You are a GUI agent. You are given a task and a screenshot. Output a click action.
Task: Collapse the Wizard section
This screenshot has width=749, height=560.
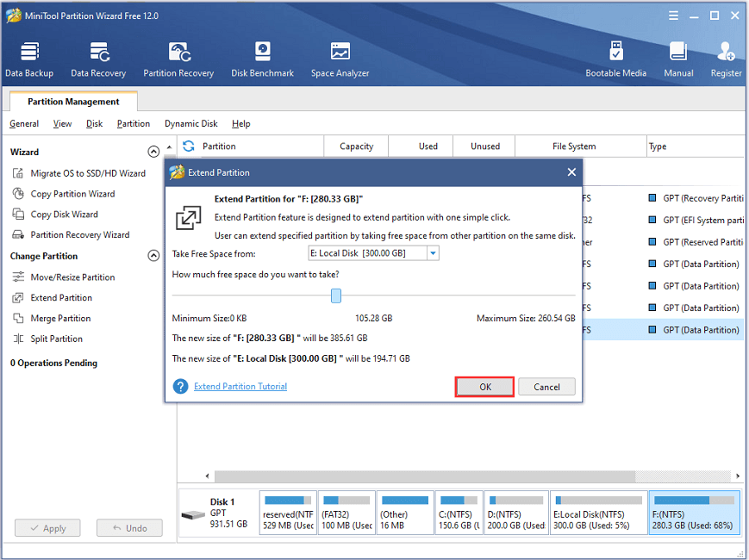coord(153,152)
